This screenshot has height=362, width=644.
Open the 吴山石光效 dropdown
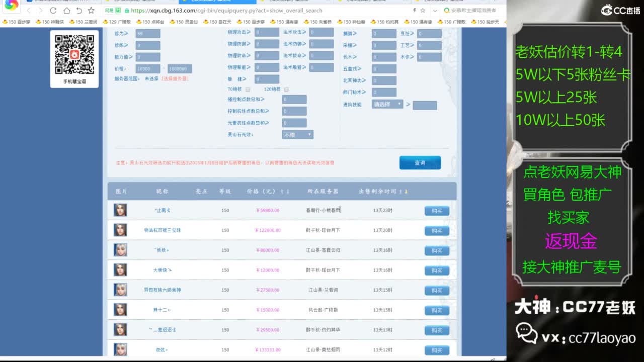(x=297, y=135)
